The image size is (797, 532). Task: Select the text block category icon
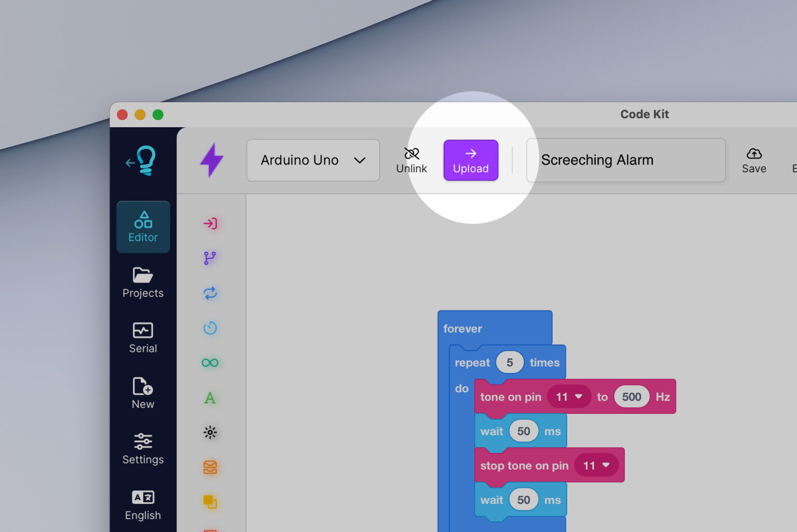pyautogui.click(x=210, y=398)
